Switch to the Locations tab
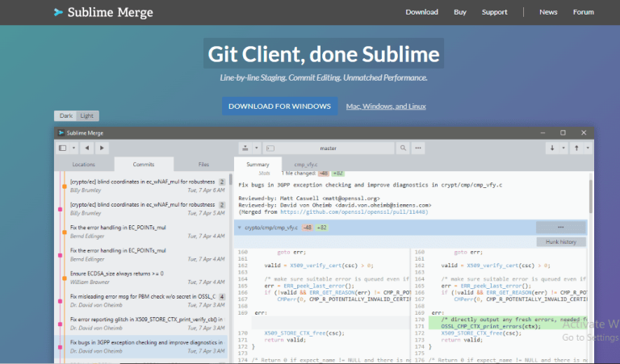This screenshot has height=364, width=620. click(x=83, y=164)
